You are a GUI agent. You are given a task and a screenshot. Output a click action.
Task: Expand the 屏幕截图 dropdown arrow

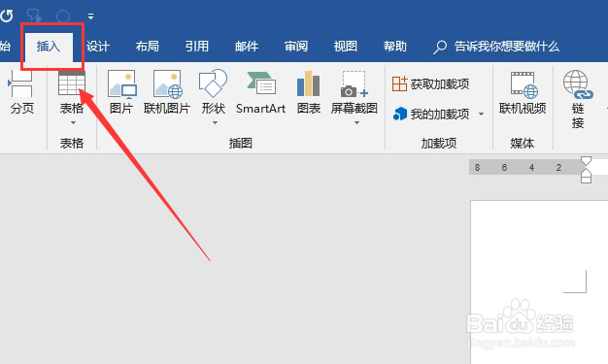point(356,123)
